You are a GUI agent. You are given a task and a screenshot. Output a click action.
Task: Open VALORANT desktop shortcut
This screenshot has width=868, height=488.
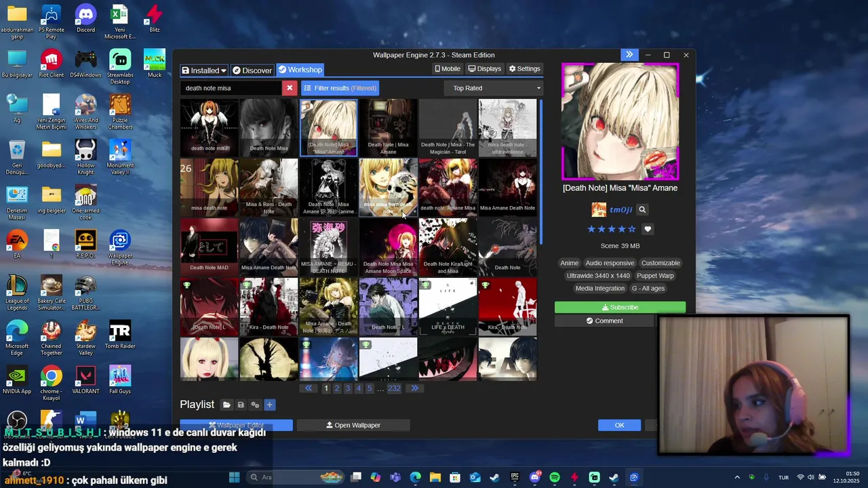pyautogui.click(x=85, y=380)
